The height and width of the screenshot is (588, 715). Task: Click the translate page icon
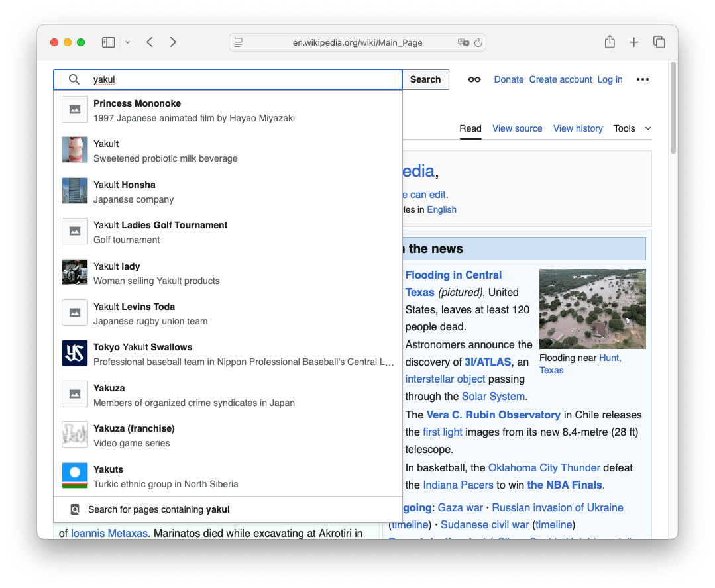pyautogui.click(x=463, y=42)
